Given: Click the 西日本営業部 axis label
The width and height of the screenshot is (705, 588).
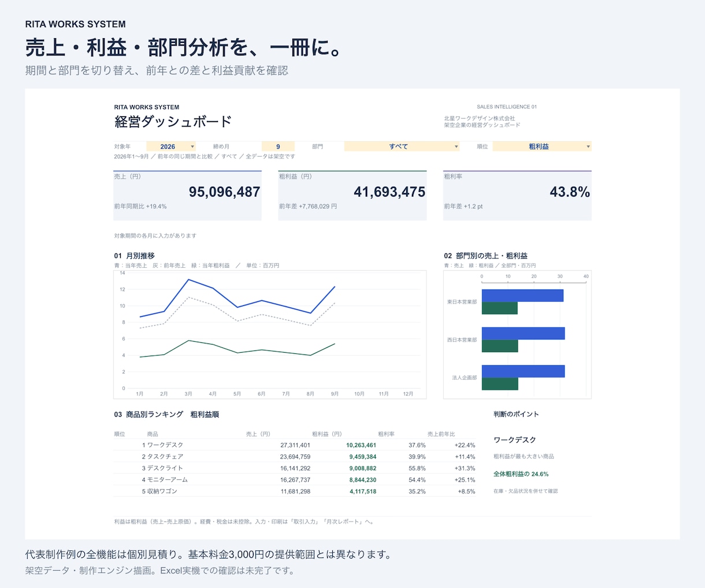Looking at the screenshot, I should click(462, 340).
